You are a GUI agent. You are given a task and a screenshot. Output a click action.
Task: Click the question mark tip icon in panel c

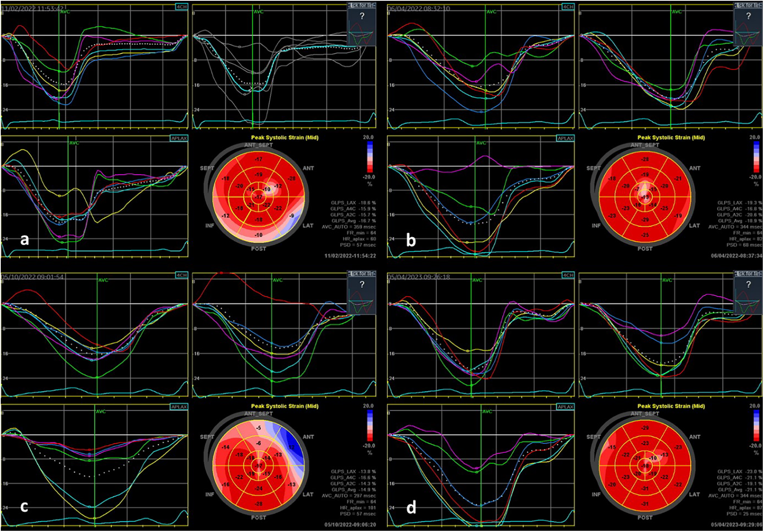click(x=362, y=284)
